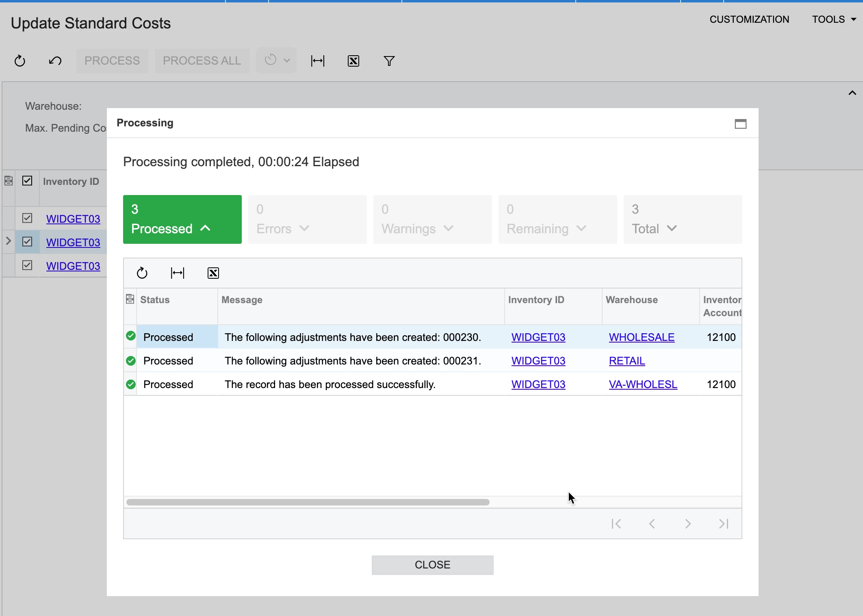Click the refresh icon in main toolbar

tap(20, 61)
